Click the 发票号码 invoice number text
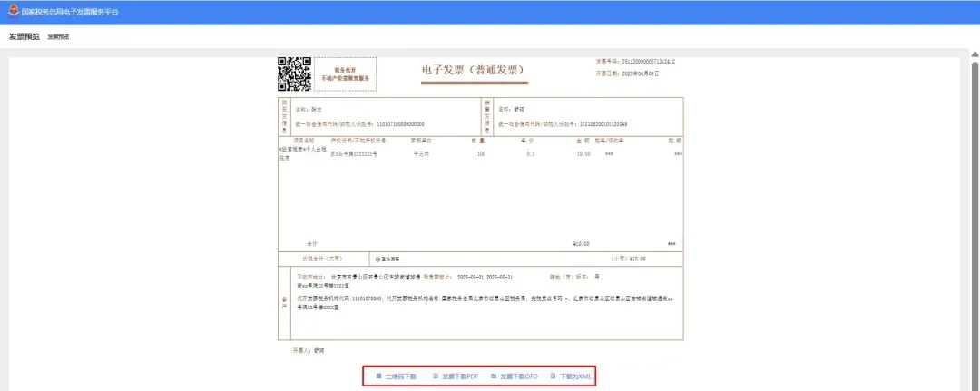Screen dimensions: 980x391 point(634,62)
